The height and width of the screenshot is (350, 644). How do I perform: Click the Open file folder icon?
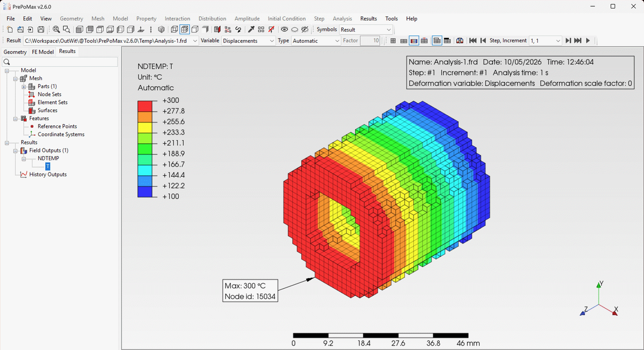(x=20, y=29)
